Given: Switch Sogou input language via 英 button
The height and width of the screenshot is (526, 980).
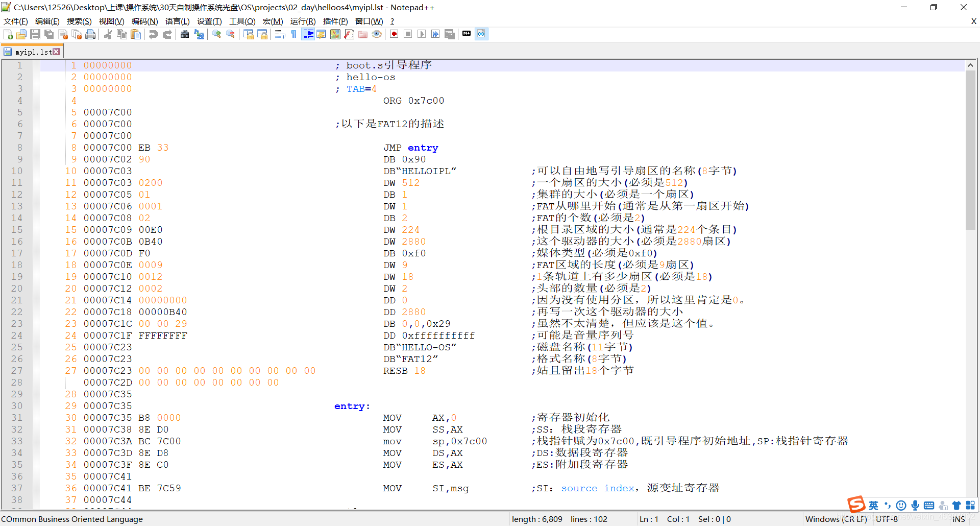Looking at the screenshot, I should click(873, 506).
